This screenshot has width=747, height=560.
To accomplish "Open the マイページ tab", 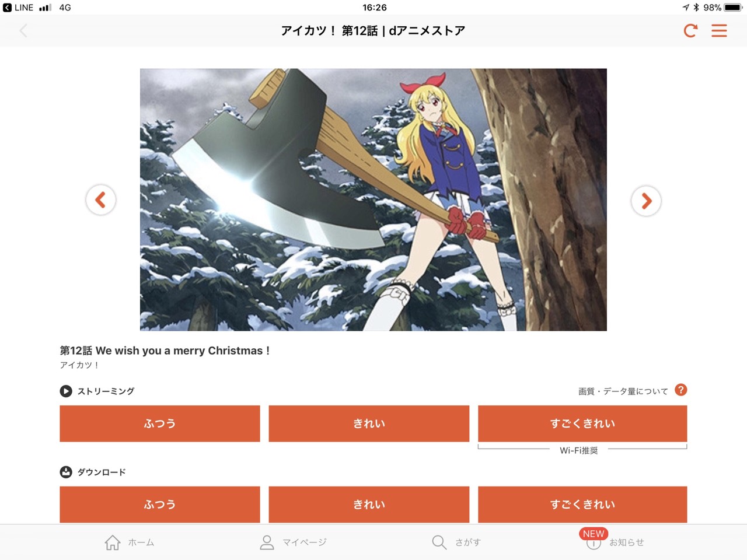I will (x=293, y=542).
